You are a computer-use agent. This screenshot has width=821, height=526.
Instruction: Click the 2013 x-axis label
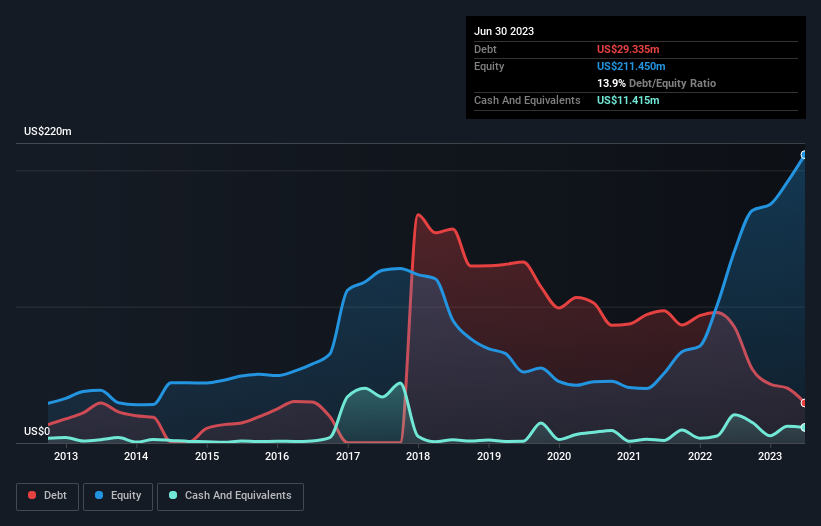[66, 456]
